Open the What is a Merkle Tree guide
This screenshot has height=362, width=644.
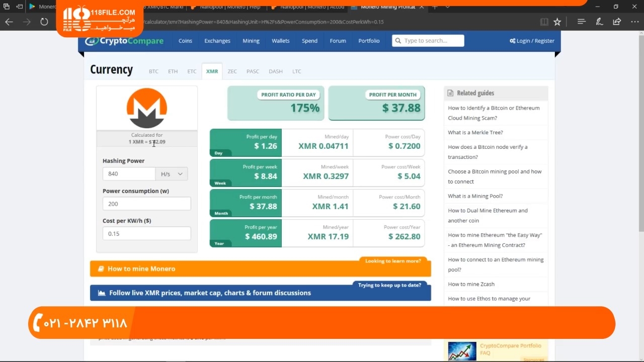coord(475,133)
